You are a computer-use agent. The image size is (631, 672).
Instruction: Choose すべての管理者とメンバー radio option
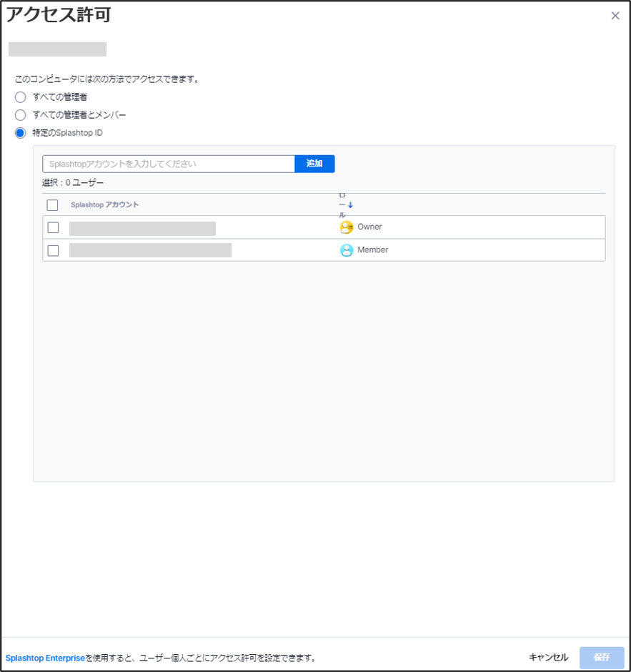[20, 115]
